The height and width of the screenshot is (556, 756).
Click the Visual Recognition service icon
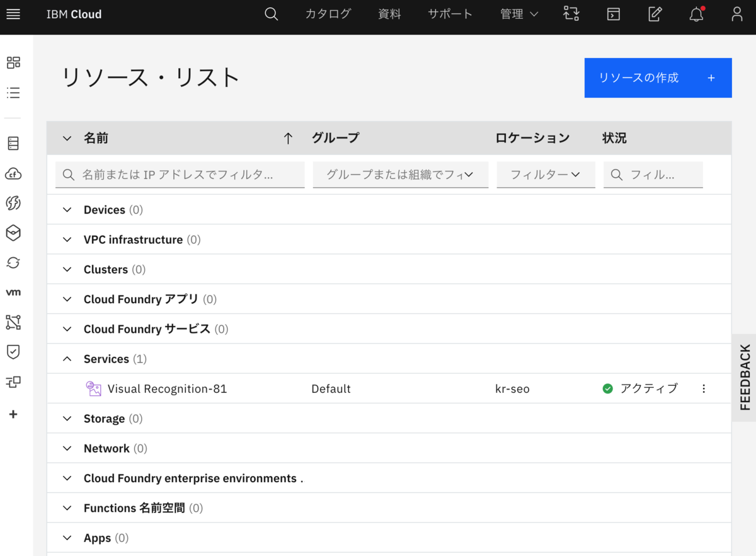click(94, 389)
